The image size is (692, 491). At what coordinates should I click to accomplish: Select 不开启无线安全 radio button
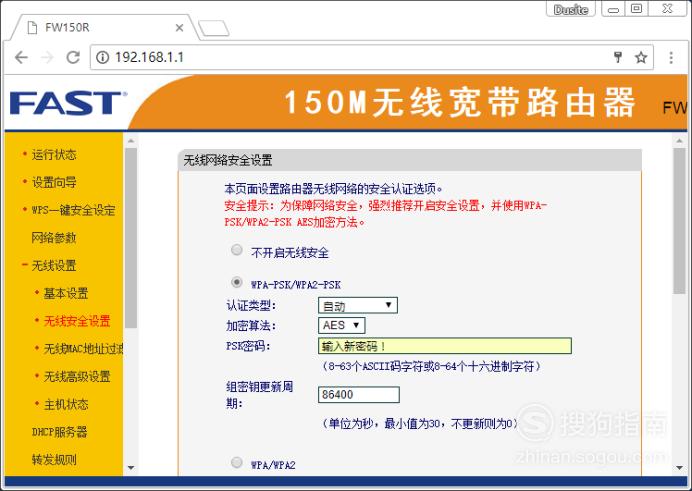(x=237, y=250)
